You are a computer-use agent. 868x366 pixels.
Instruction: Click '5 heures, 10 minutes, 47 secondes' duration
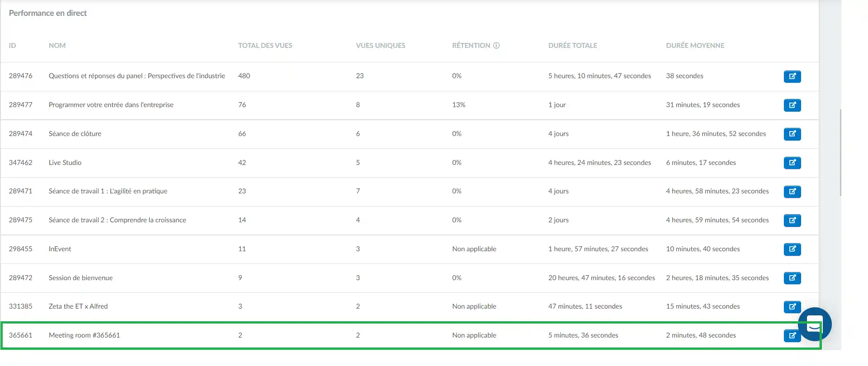599,76
